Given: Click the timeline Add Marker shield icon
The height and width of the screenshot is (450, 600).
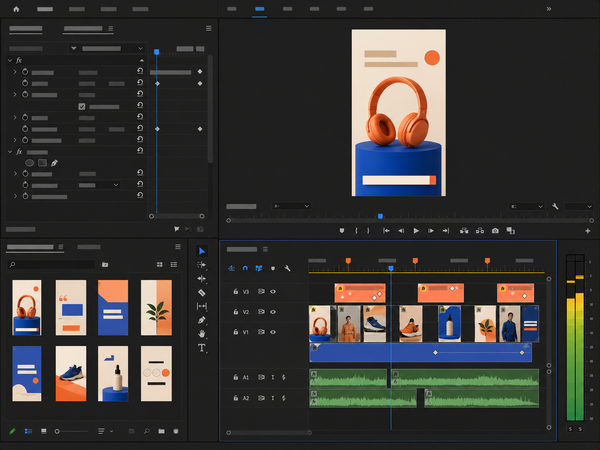Looking at the screenshot, I should 273,268.
